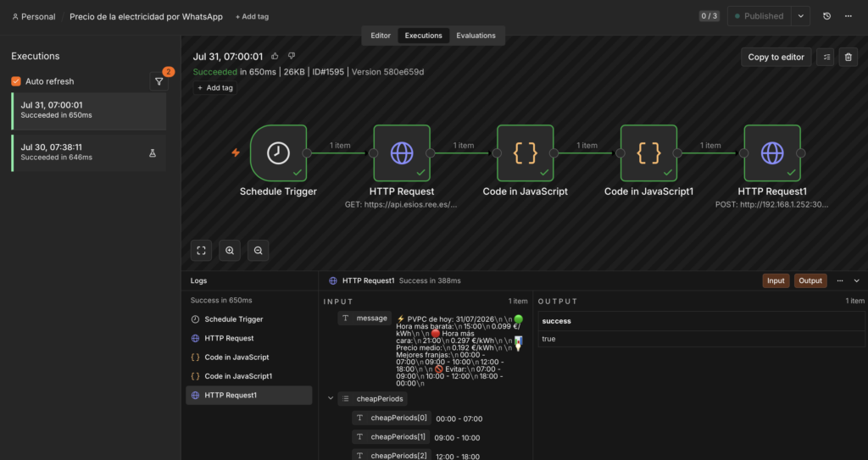Collapse the cheapPeriods list
The image size is (868, 460).
pos(331,398)
